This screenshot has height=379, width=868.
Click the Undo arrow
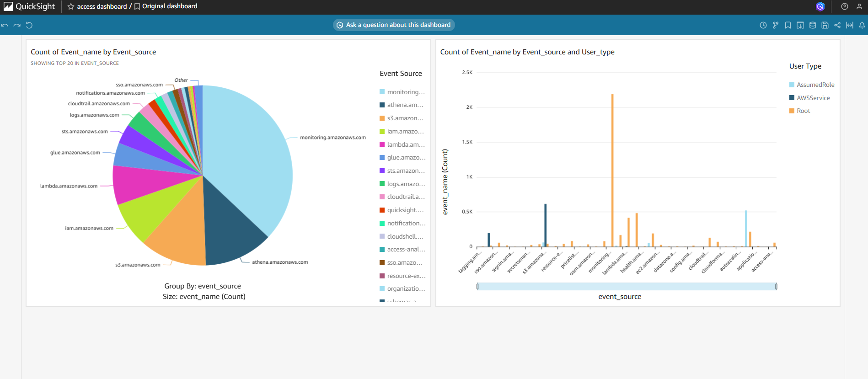tap(5, 25)
